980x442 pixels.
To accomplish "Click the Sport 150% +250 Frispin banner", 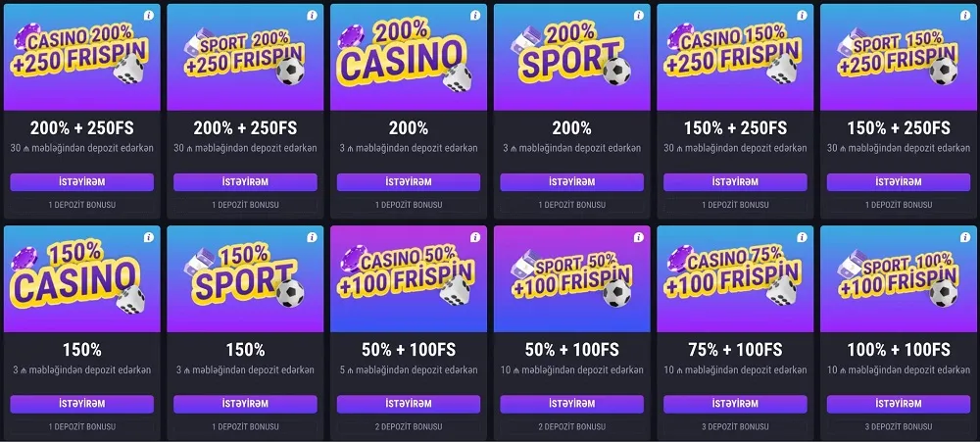I will 899,57.
